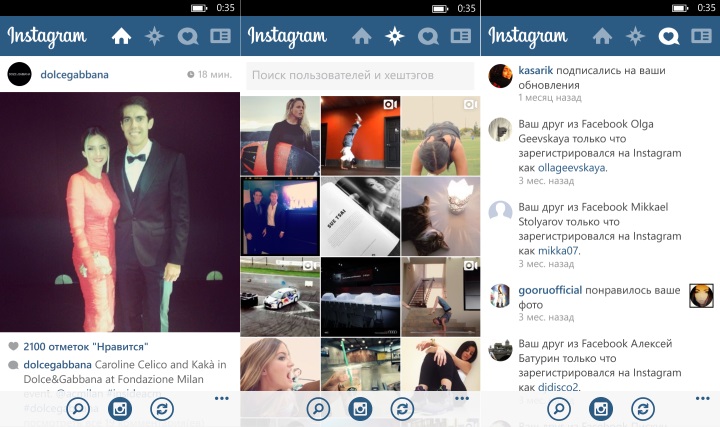Tap the refresh button in right screen bottom bar
Screen dimensions: 720x427
point(643,409)
